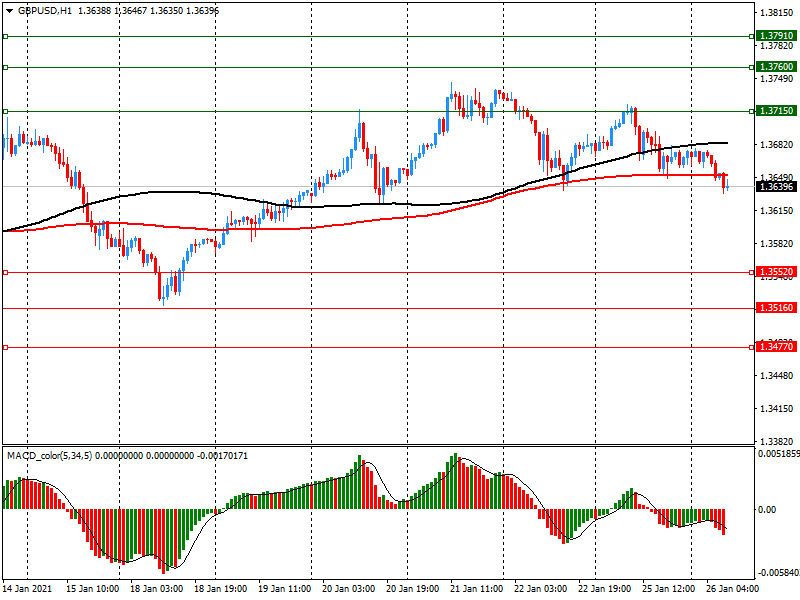
Task: Click the 1.33820 price scale value
Action: click(777, 442)
